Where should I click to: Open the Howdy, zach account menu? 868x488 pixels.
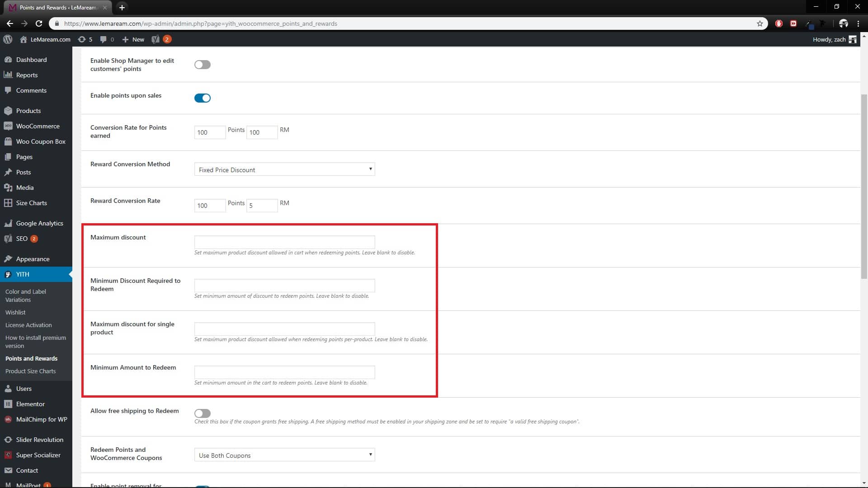[x=834, y=39]
